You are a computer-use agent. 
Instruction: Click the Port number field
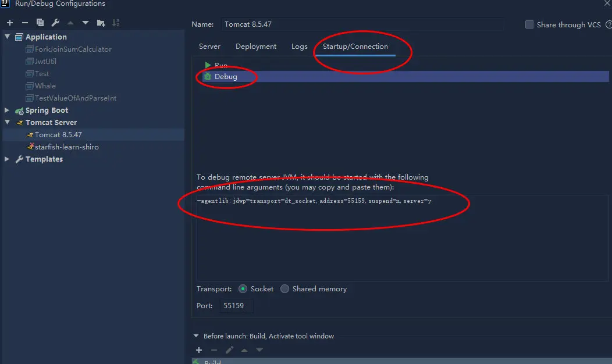[237, 306]
